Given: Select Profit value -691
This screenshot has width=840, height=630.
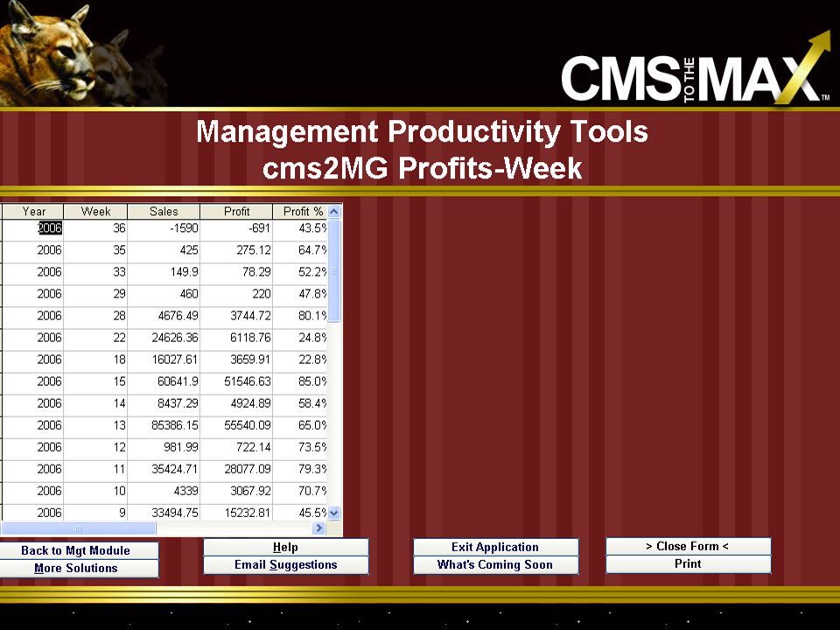Looking at the screenshot, I should click(236, 228).
